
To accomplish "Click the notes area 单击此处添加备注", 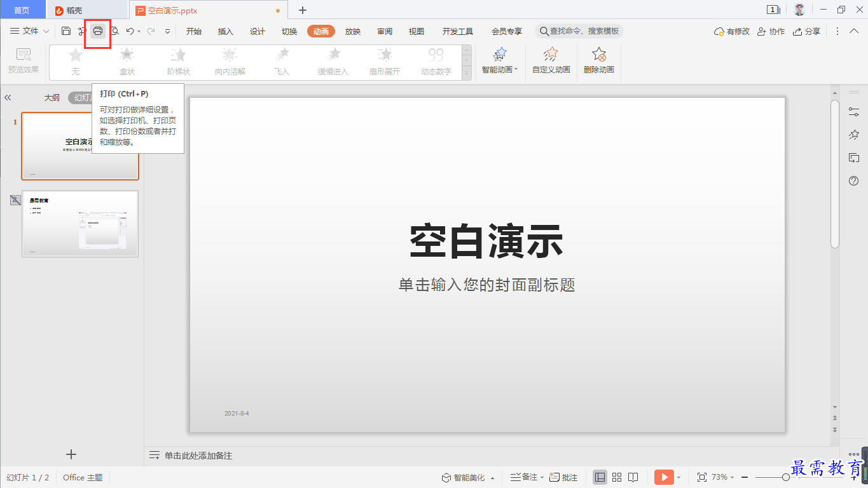I will [198, 456].
